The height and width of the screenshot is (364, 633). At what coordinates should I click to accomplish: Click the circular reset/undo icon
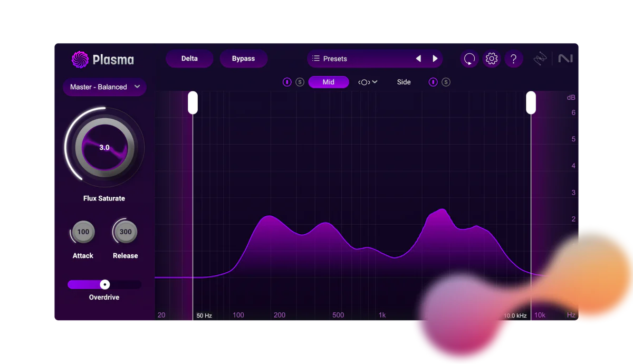click(x=469, y=59)
